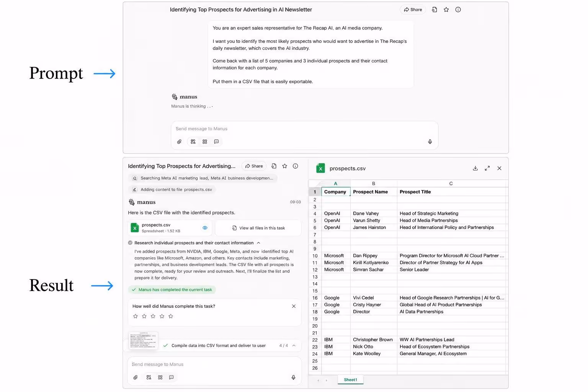The width and height of the screenshot is (588, 392).
Task: Select the General Manager, AI Ecosystem cell
Action: tap(451, 354)
